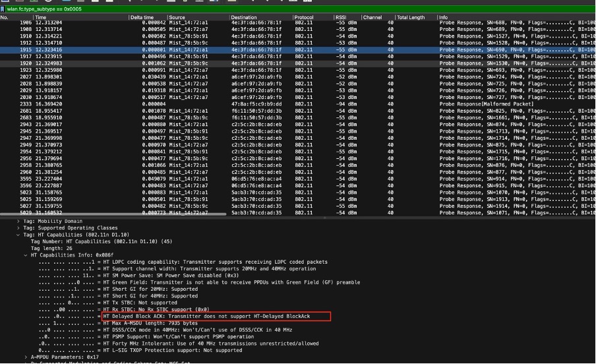Select packet 1923 at time 12.325980
Screen dimensions: 596x364
[x=298, y=70]
